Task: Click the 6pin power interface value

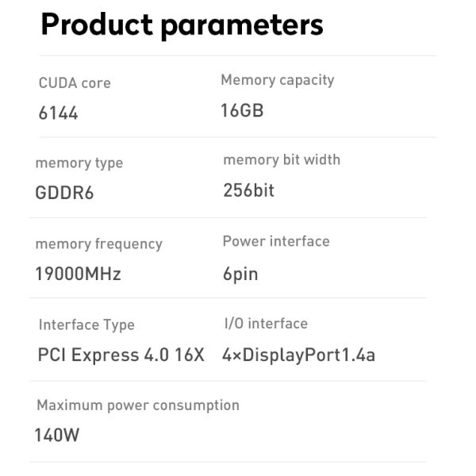Action: [x=240, y=274]
